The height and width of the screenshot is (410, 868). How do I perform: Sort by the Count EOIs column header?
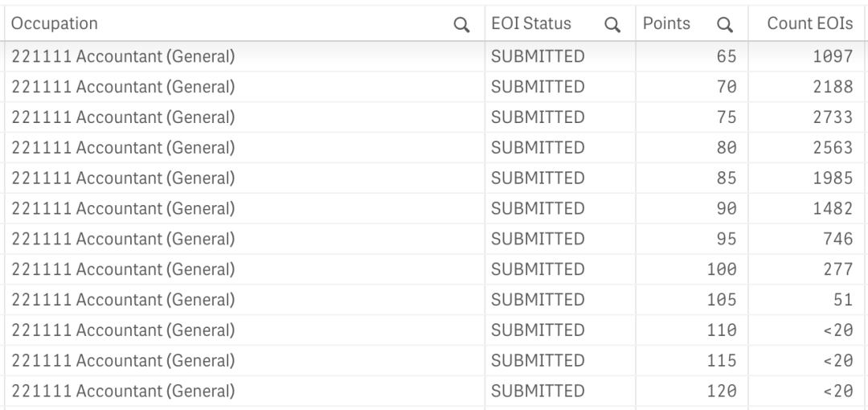(x=810, y=23)
